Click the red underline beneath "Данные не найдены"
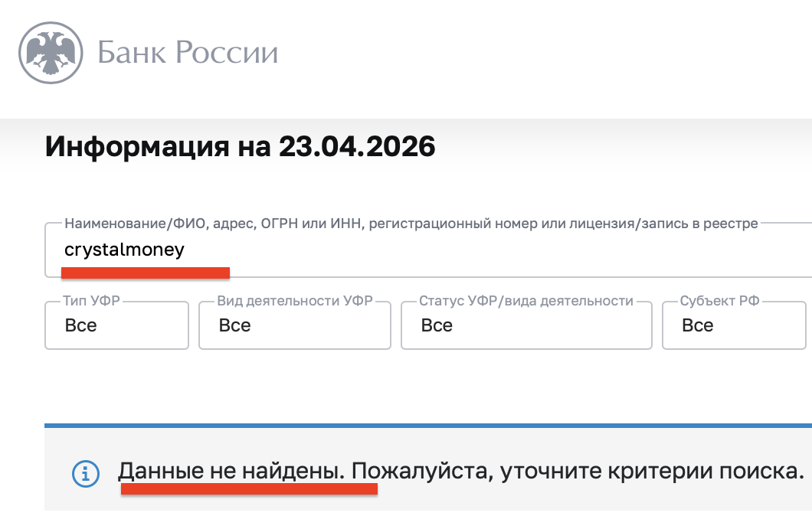This screenshot has width=812, height=516. tap(249, 488)
